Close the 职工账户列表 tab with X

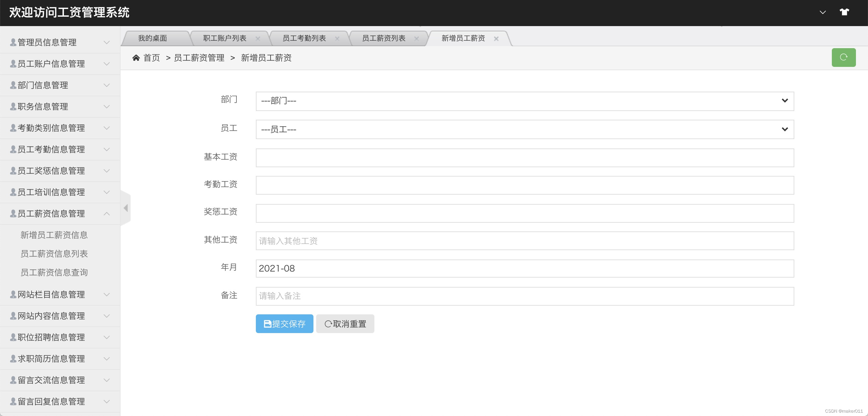pyautogui.click(x=258, y=39)
